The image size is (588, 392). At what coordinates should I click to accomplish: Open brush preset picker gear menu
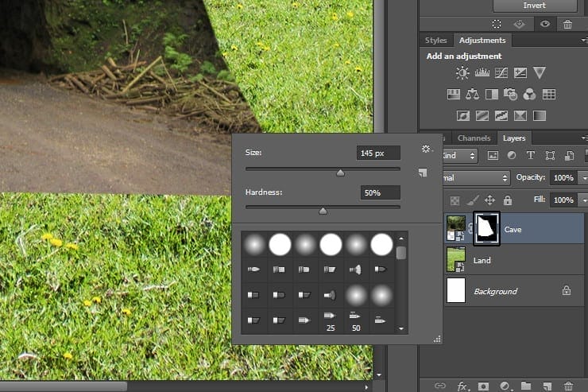(x=426, y=149)
